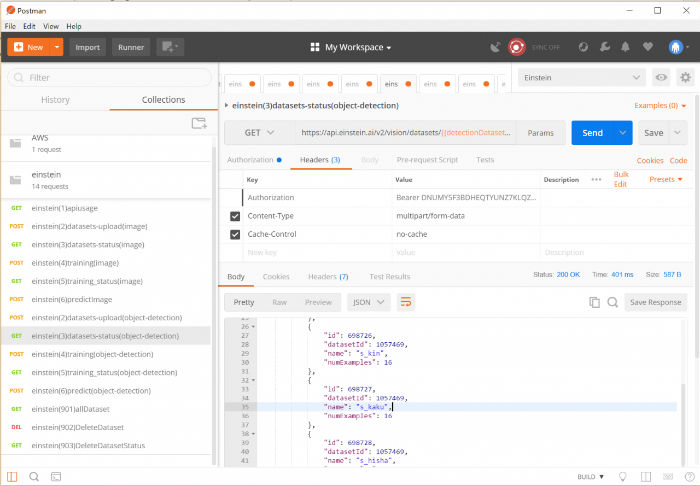This screenshot has height=486, width=700.
Task: Click the Import button
Action: [x=88, y=47]
